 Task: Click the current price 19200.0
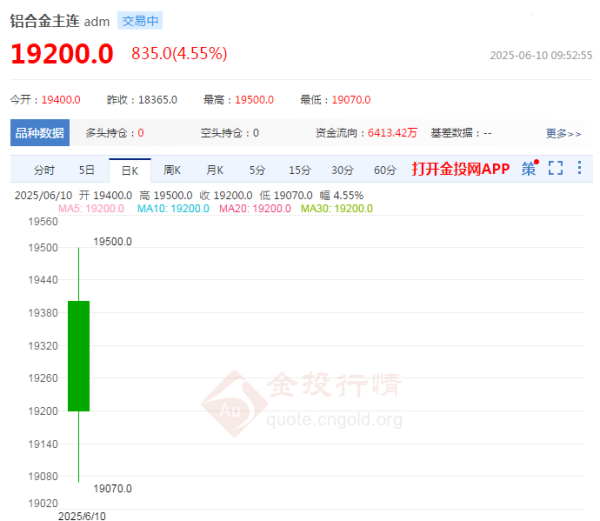pyautogui.click(x=62, y=54)
